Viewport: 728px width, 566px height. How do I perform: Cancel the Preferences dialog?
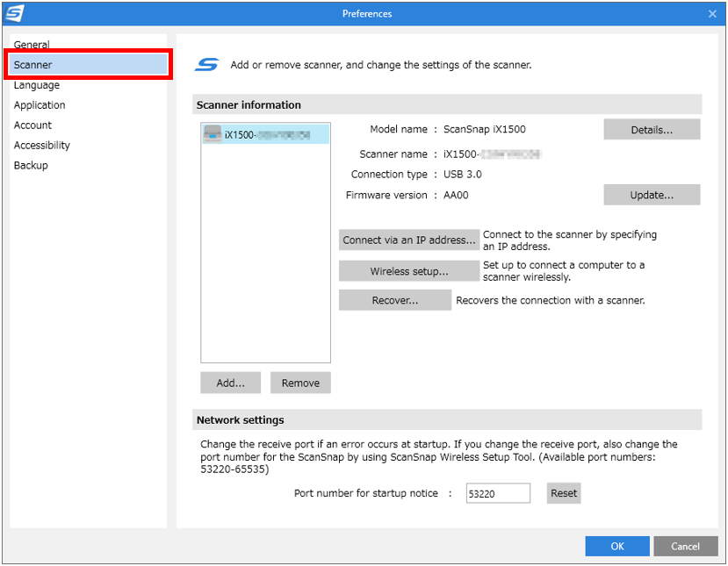click(x=685, y=546)
